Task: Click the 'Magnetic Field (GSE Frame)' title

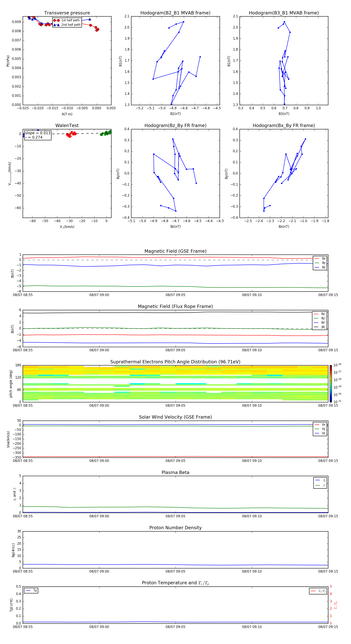Action: 175,251
